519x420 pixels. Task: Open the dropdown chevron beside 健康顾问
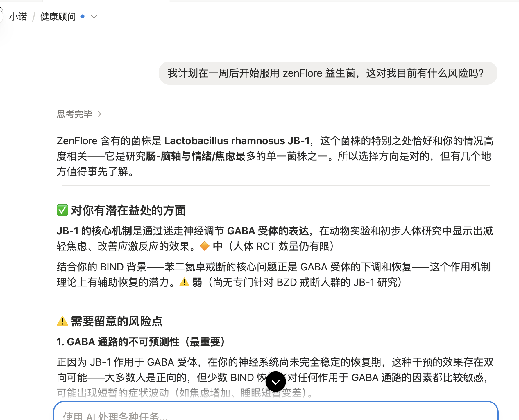coord(94,17)
